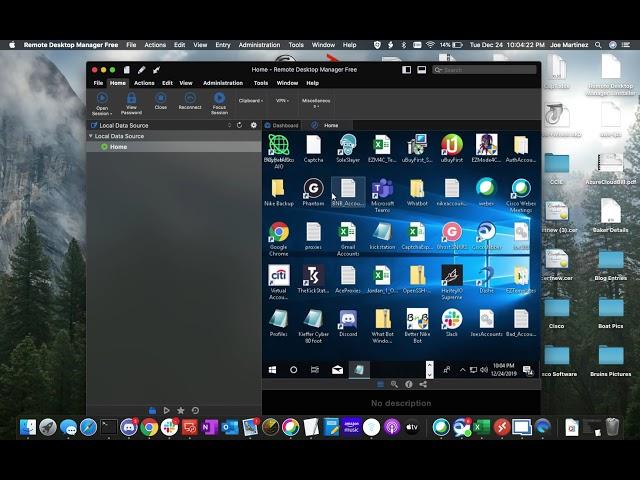The width and height of the screenshot is (640, 480).
Task: Click the Search field in title bar
Action: (x=484, y=70)
